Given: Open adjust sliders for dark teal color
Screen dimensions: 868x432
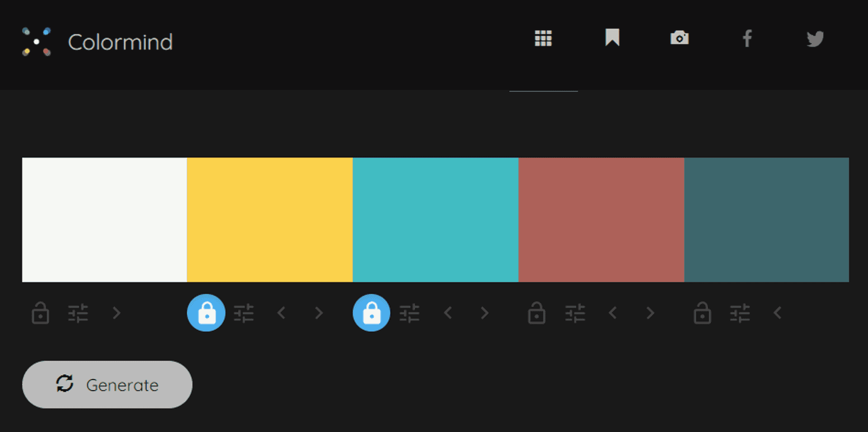Looking at the screenshot, I should pyautogui.click(x=740, y=313).
